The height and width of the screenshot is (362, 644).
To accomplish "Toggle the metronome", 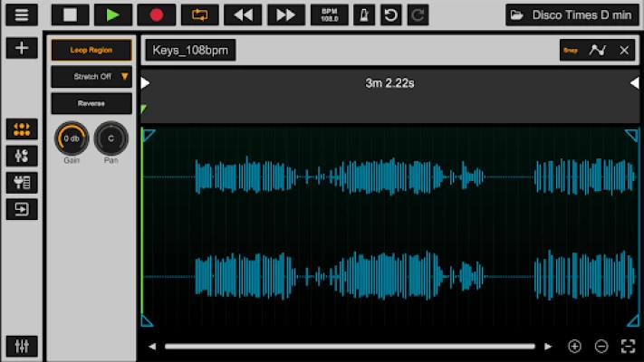I will coord(363,14).
